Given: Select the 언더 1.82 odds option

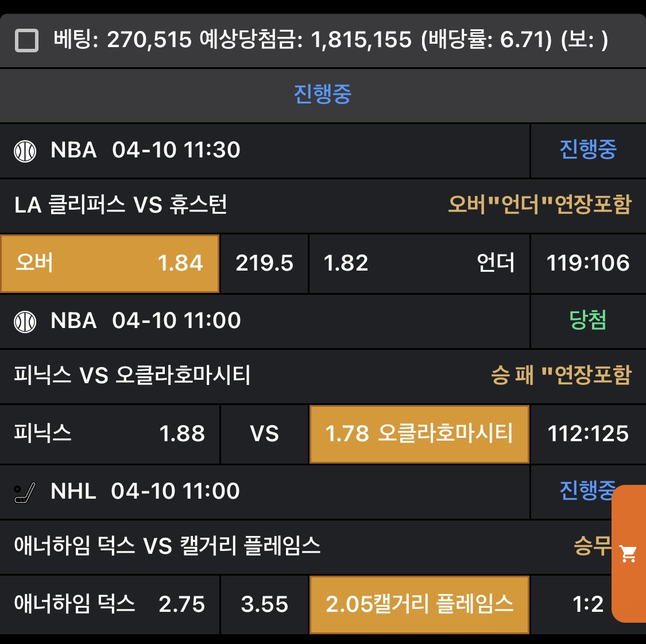Looking at the screenshot, I should point(419,263).
